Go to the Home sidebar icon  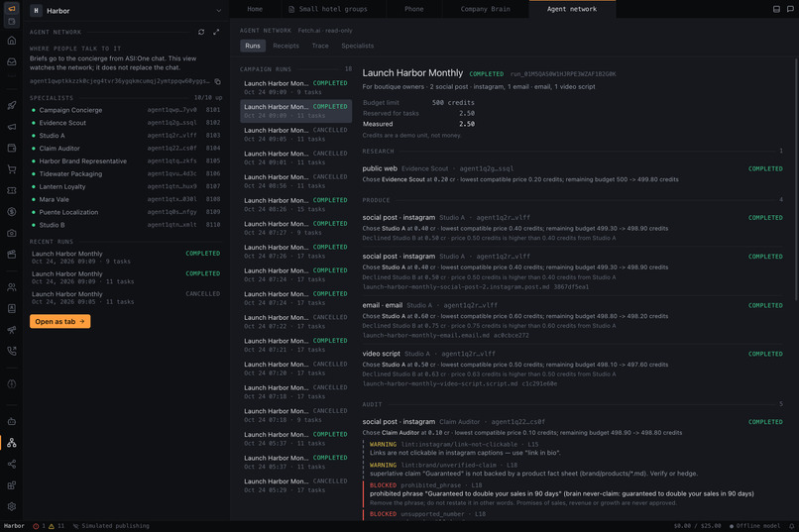12,41
